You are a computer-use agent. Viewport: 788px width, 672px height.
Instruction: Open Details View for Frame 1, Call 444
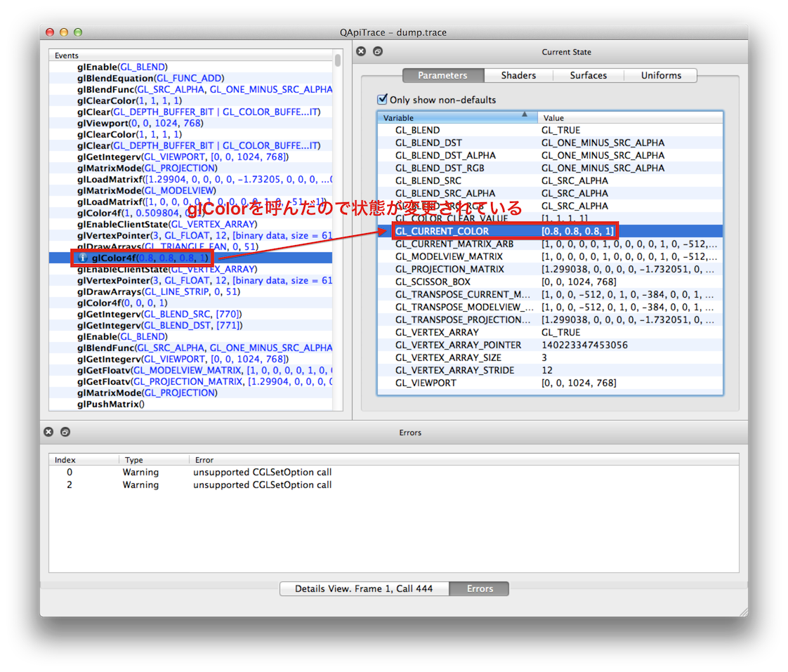tap(364, 588)
